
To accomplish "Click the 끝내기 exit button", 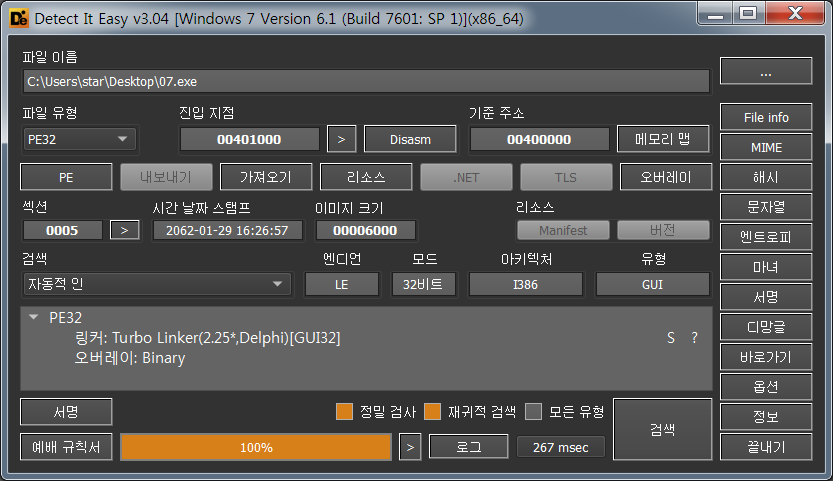I will (x=766, y=447).
